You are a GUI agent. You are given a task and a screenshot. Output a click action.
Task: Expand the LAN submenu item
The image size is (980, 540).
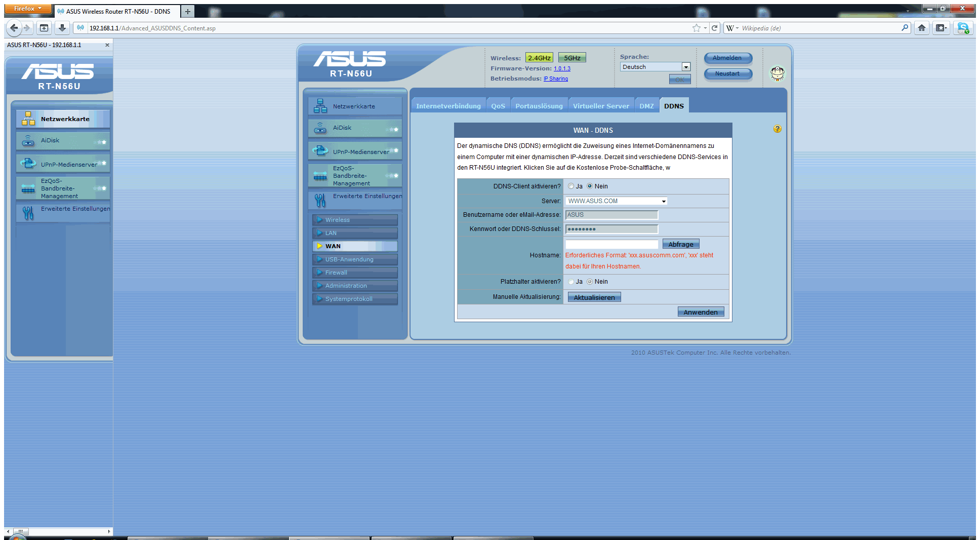355,233
